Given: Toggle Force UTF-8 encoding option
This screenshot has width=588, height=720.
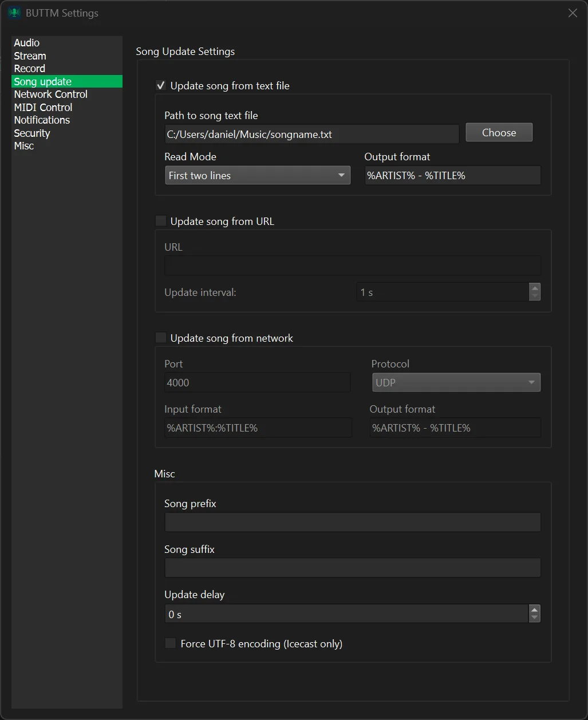Looking at the screenshot, I should pos(170,643).
